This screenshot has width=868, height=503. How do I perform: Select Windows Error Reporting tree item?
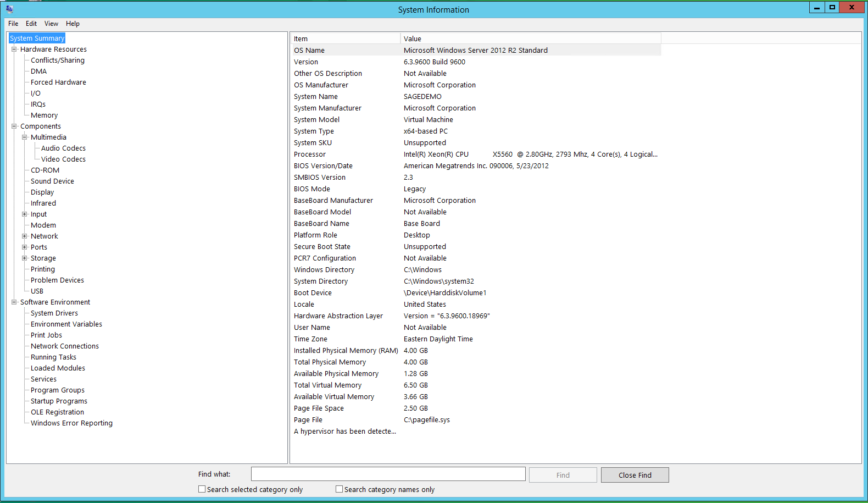(71, 423)
